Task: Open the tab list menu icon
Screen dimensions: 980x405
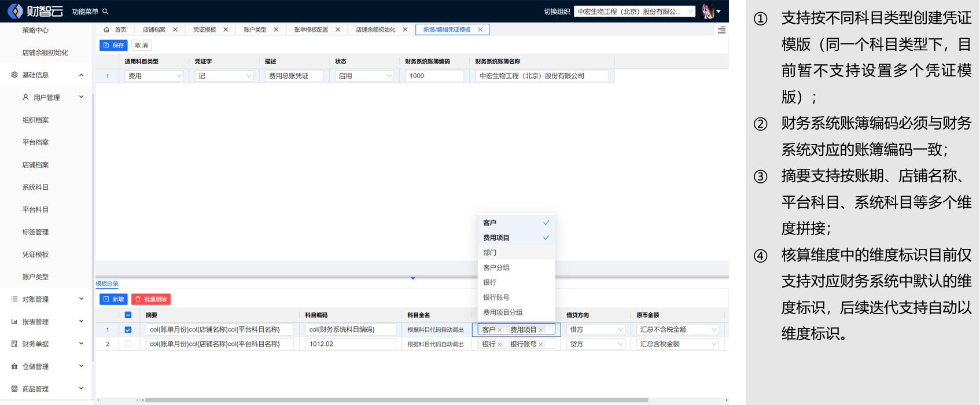Action: pyautogui.click(x=721, y=30)
